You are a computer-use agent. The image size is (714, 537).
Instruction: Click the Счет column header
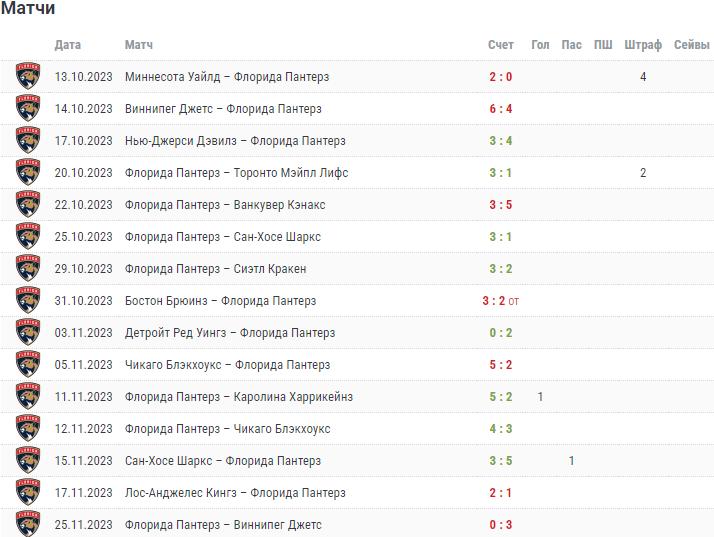(x=501, y=45)
